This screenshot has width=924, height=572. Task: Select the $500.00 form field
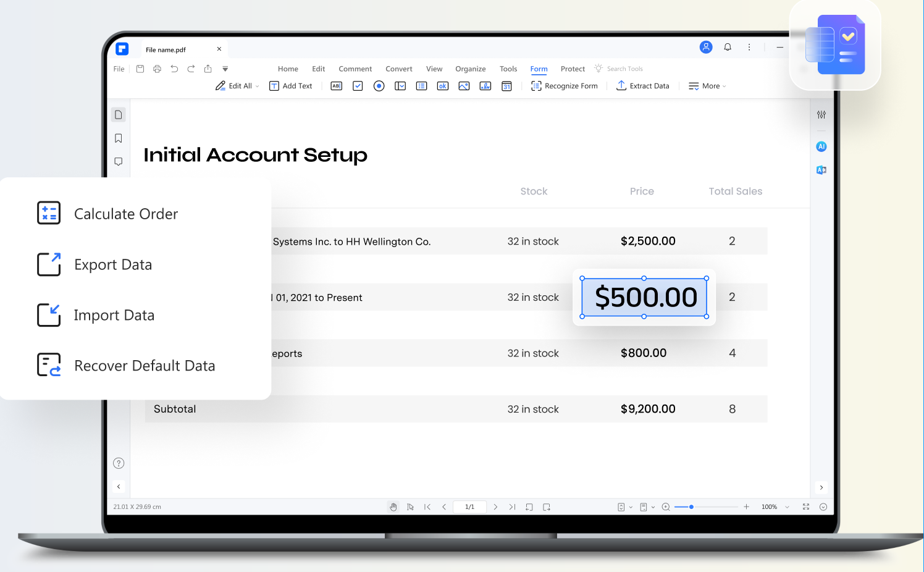(644, 297)
